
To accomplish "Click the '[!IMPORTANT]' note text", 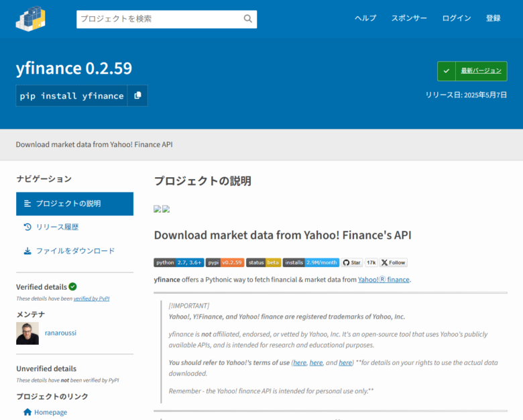I will tap(189, 306).
